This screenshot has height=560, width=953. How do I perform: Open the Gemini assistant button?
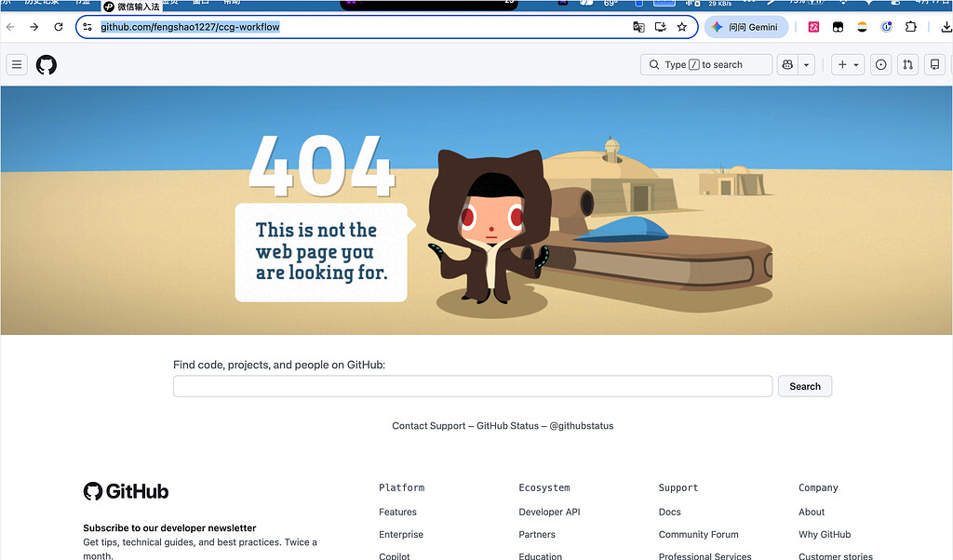tap(745, 27)
